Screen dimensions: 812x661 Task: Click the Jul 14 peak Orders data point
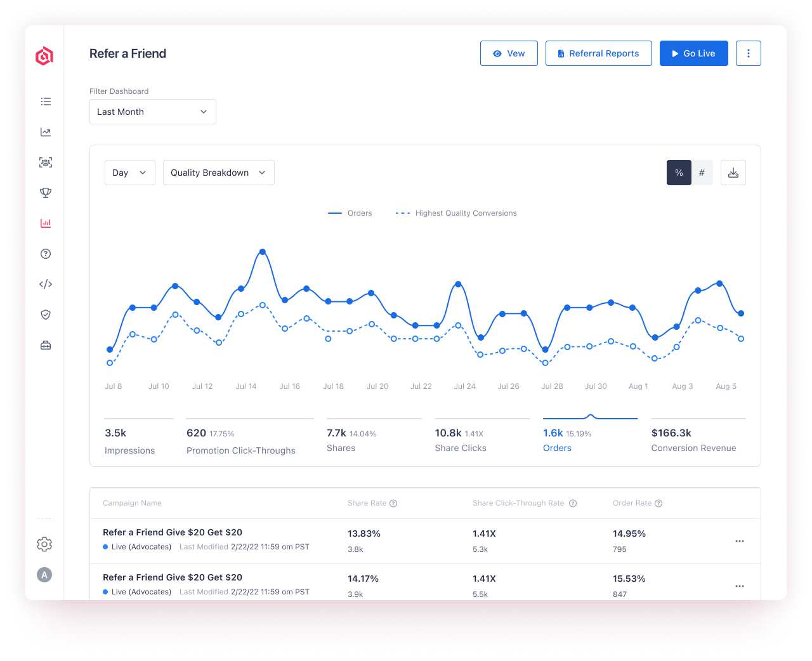pyautogui.click(x=263, y=252)
